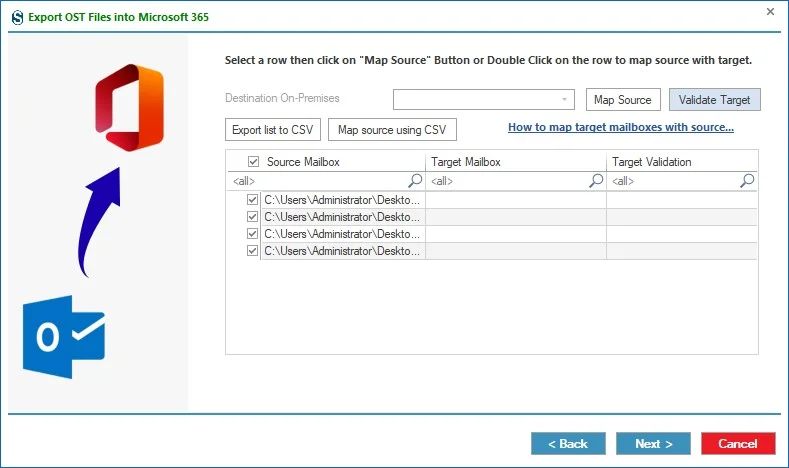Screen dimensions: 789x468
Task: Proceed with the Next button
Action: [653, 443]
